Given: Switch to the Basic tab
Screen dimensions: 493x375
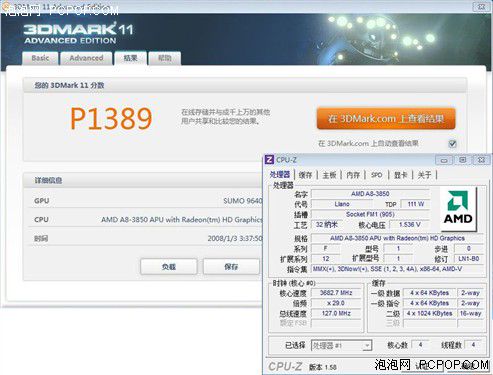Looking at the screenshot, I should tap(40, 58).
